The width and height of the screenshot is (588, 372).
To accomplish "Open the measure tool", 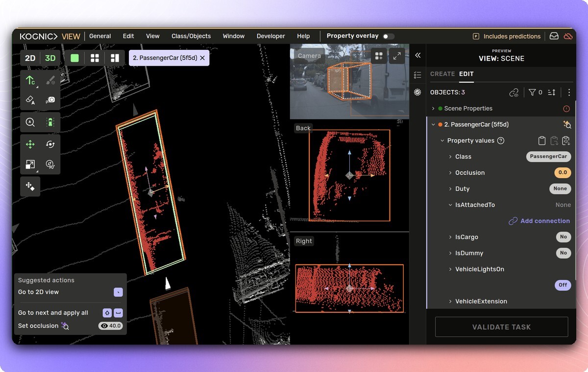I will tap(51, 100).
